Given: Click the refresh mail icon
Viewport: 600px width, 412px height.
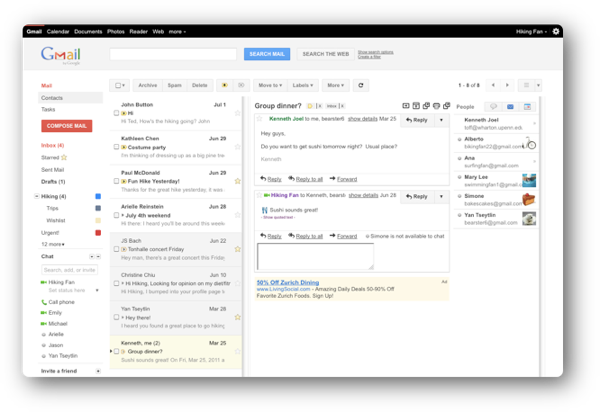Looking at the screenshot, I should click(x=360, y=85).
